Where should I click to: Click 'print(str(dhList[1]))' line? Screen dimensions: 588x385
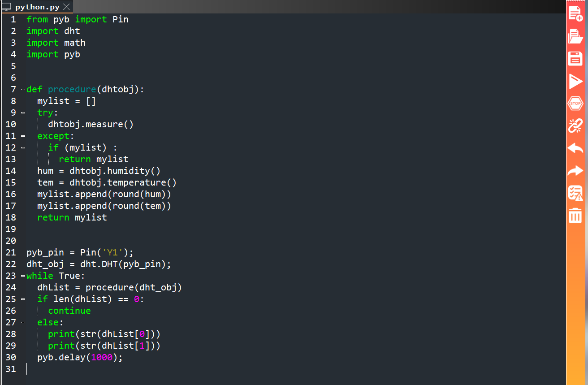coord(104,346)
